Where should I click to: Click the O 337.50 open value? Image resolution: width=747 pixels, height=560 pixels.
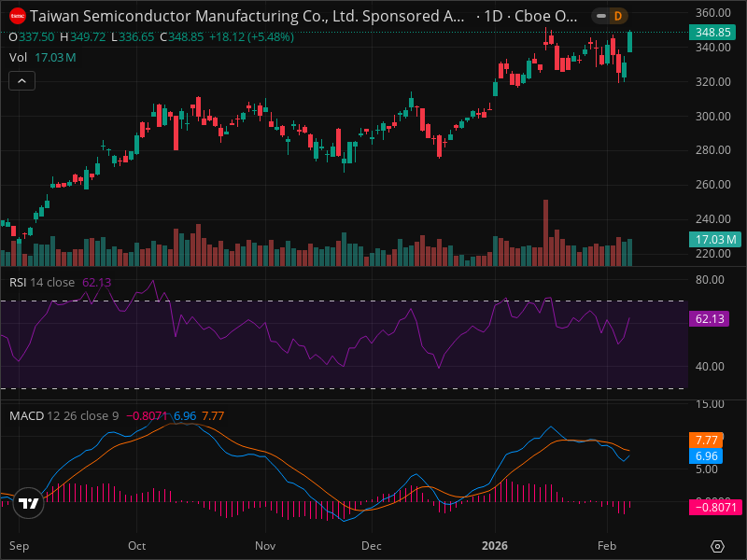[32, 36]
